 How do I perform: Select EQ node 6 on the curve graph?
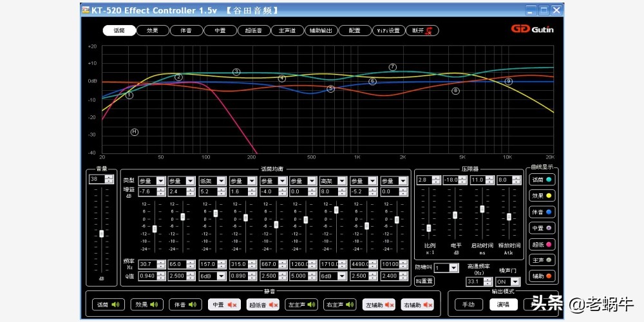(372, 81)
